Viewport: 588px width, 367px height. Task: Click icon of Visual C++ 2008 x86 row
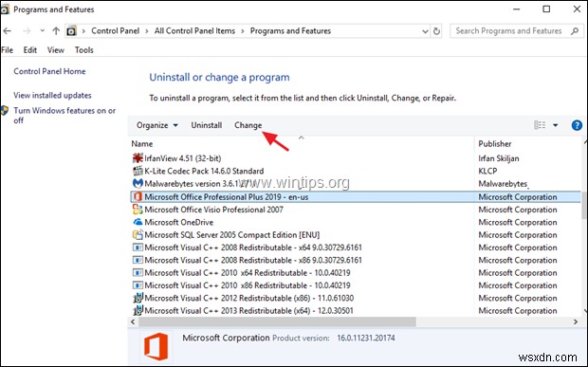(x=138, y=260)
